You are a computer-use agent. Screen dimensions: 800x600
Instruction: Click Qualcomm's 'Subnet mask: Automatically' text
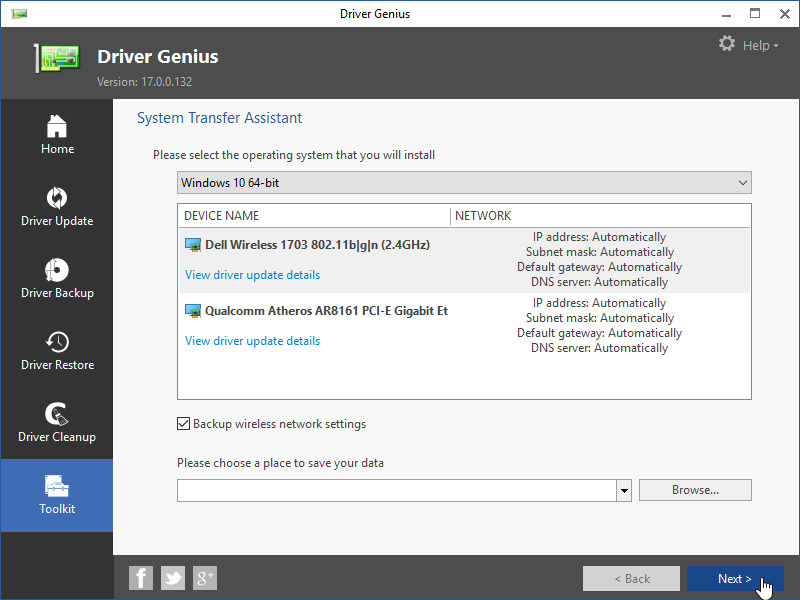[599, 318]
